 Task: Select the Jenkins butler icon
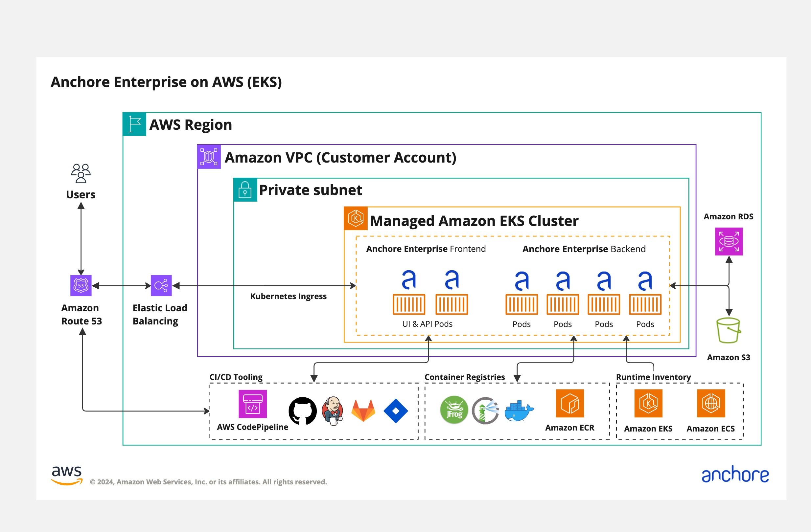click(333, 411)
